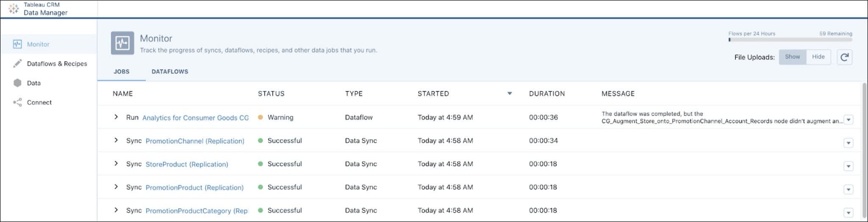
Task: Open StoreProduct (Replication) link
Action: pyautogui.click(x=187, y=164)
